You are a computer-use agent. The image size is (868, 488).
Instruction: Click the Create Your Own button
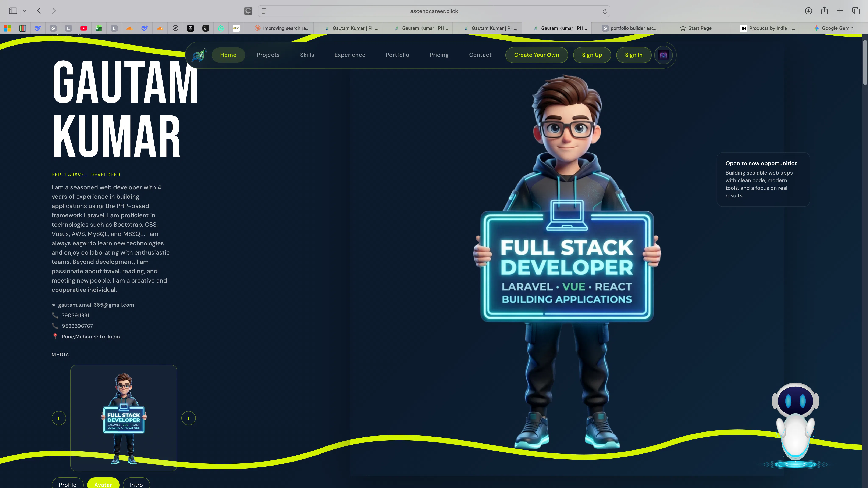click(x=536, y=55)
